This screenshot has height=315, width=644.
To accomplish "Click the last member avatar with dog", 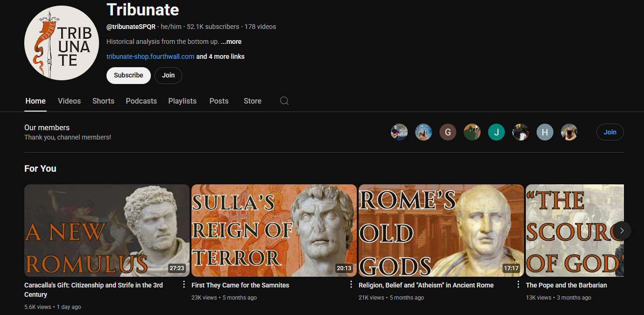I will click(x=569, y=132).
